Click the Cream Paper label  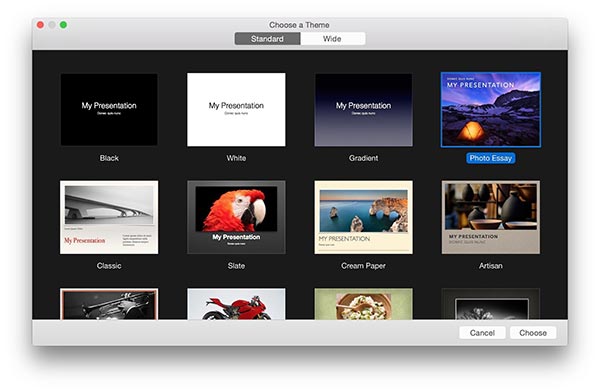tap(364, 266)
